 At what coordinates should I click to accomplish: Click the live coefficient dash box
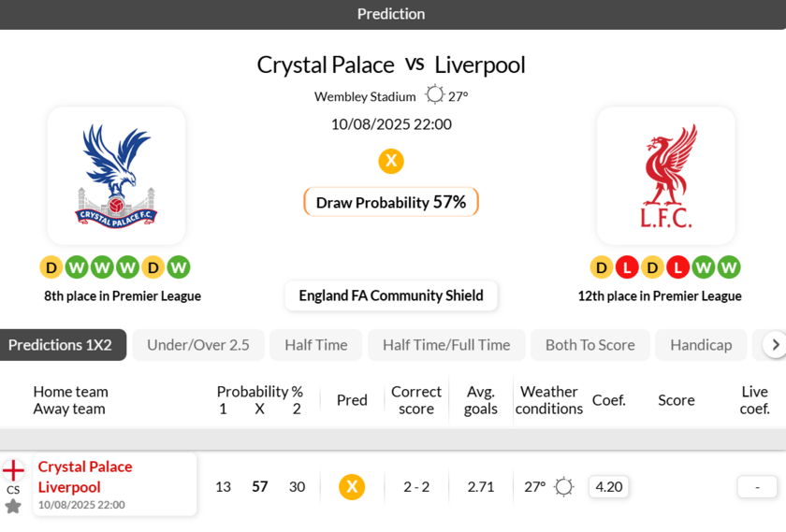pos(757,486)
